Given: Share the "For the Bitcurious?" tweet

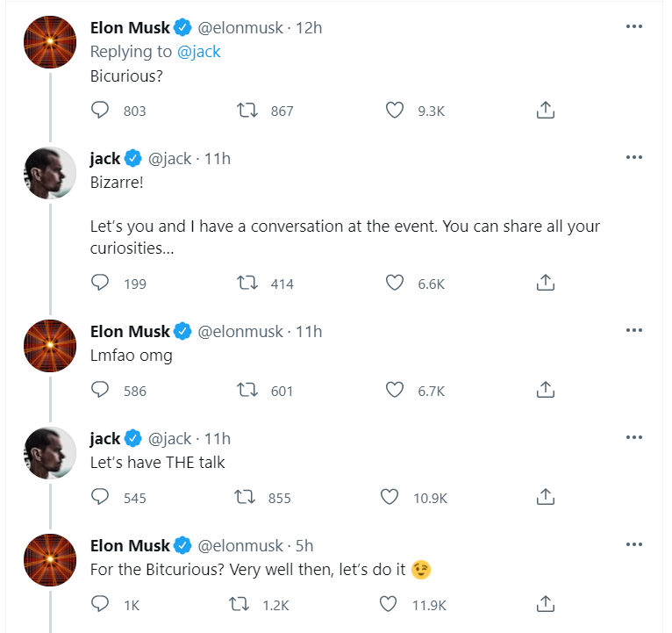Looking at the screenshot, I should [545, 604].
